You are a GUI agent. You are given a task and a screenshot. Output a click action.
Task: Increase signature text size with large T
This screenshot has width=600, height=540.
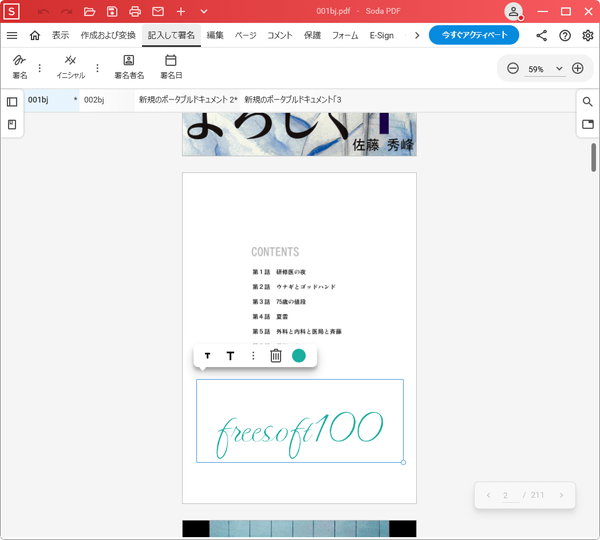[x=230, y=356]
